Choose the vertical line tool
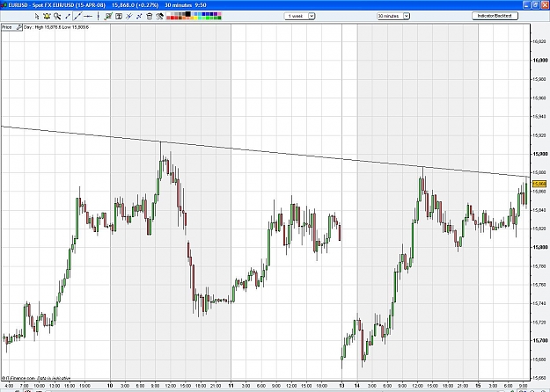 99,16
